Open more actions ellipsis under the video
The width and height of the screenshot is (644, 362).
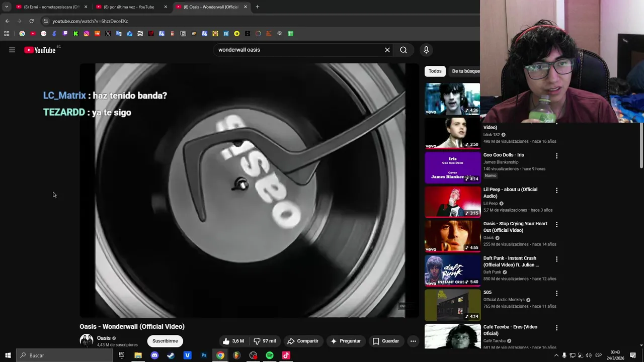pos(413,341)
